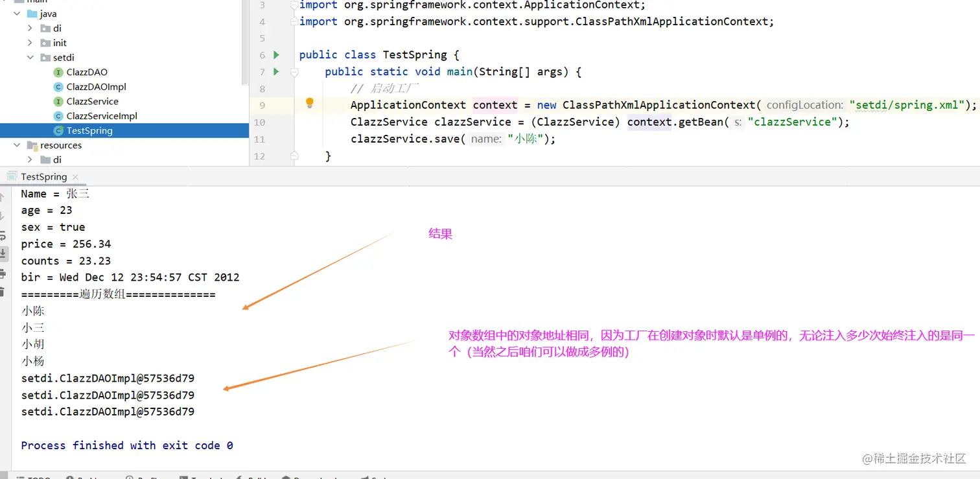Click the configLocation parameter hint
This screenshot has height=479, width=980.
coord(804,105)
